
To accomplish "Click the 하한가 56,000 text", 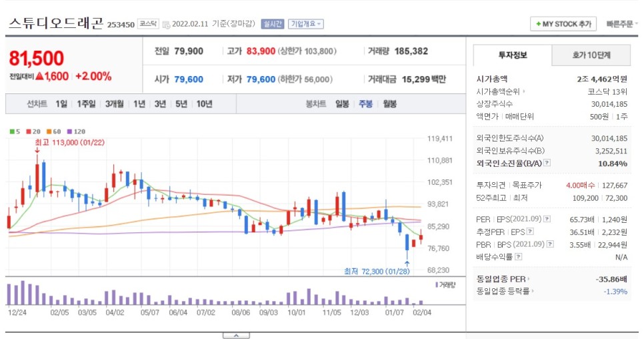I will pos(305,79).
